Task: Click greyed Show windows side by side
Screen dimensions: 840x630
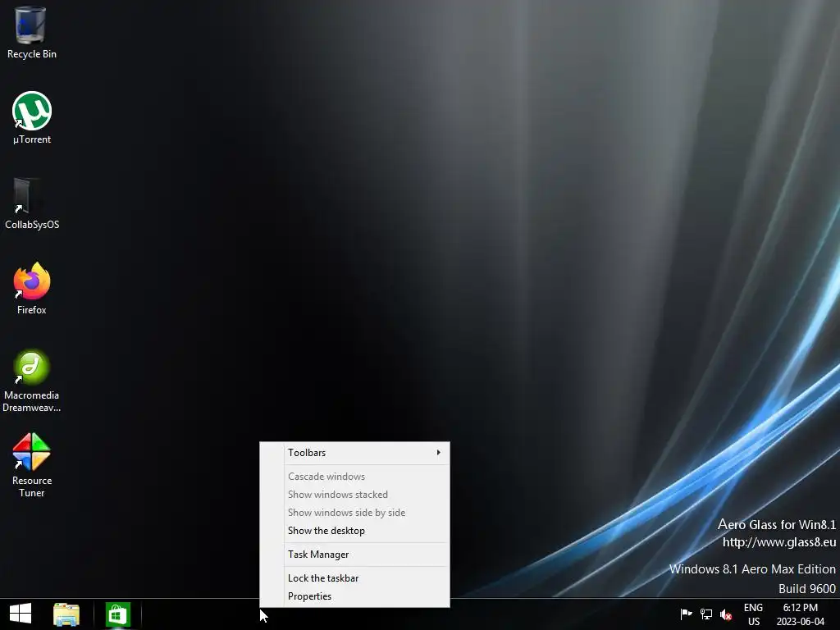Action: click(354, 513)
